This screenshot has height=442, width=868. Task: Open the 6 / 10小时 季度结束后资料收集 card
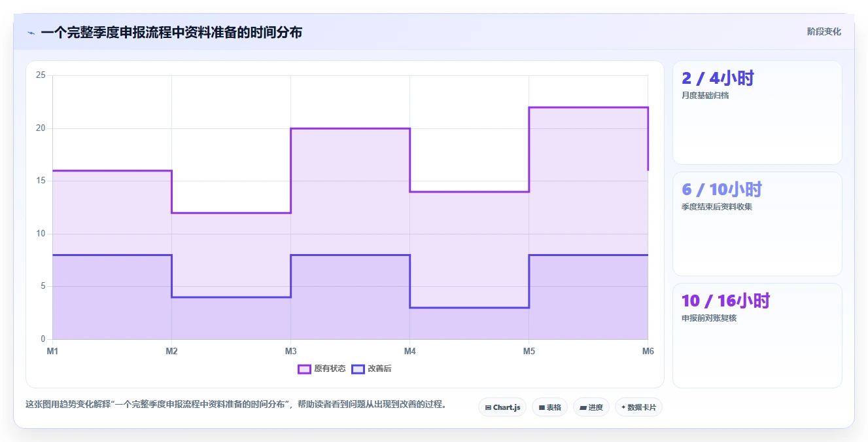(757, 224)
